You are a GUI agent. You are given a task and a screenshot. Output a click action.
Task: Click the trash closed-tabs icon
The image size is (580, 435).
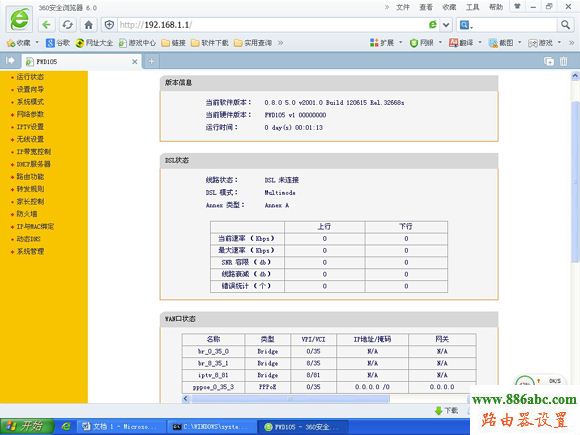563,61
